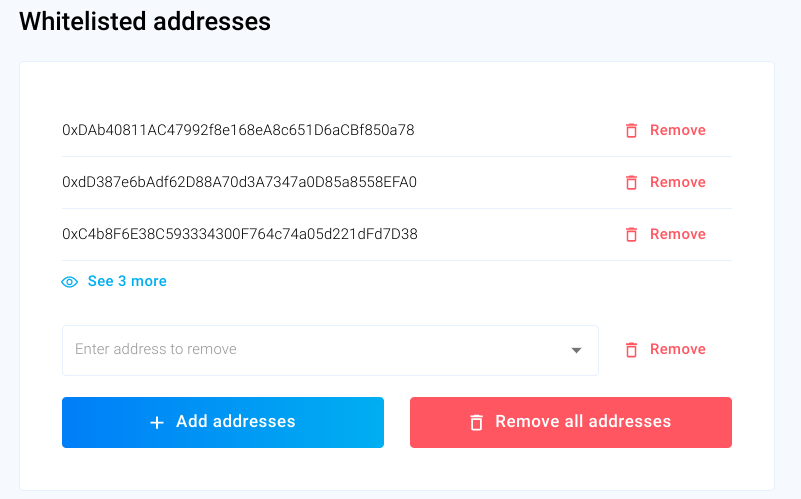This screenshot has height=499, width=801.
Task: Select address text 0xDAb40811AC47992f8e168eA8c651D6aCBf850a78
Action: 238,131
